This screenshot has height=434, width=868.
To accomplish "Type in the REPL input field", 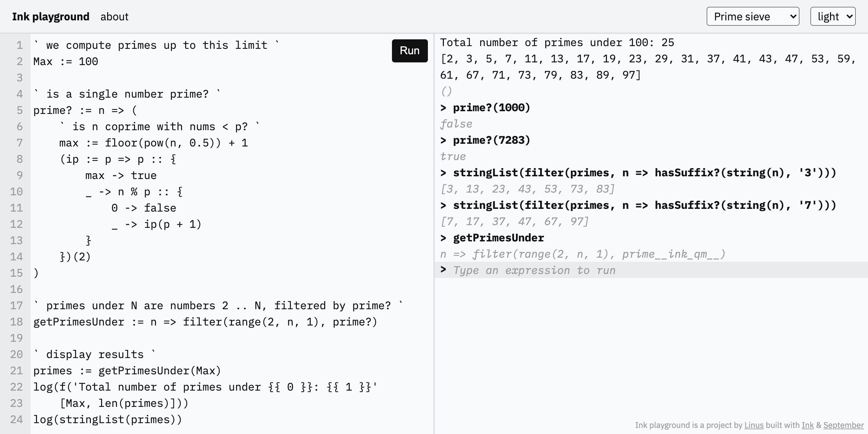I will click(x=653, y=271).
